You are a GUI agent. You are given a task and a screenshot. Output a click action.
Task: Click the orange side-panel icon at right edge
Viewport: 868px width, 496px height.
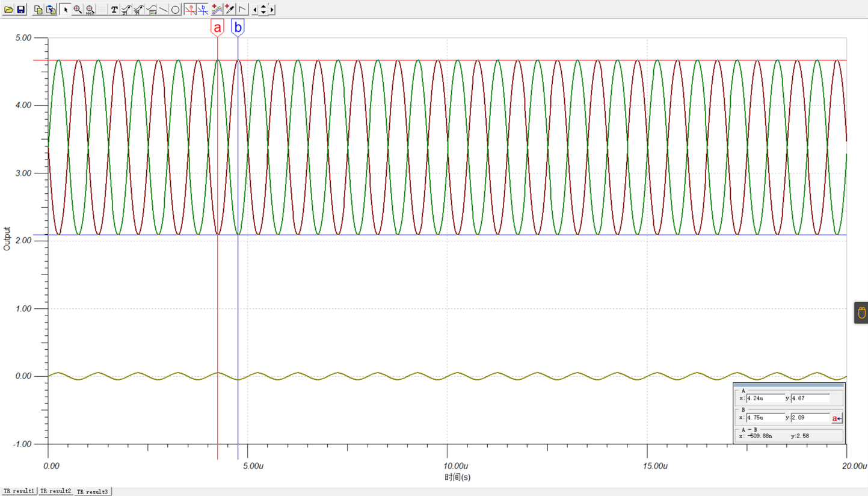tap(861, 313)
